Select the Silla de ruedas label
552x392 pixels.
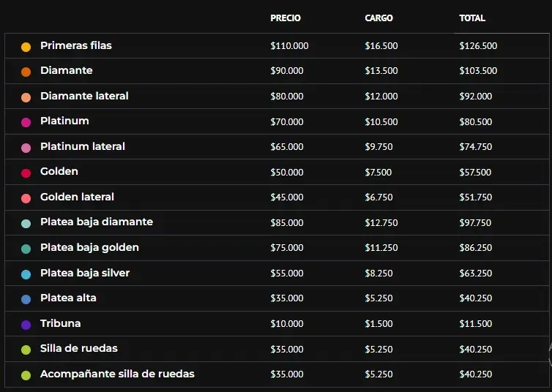pos(79,348)
